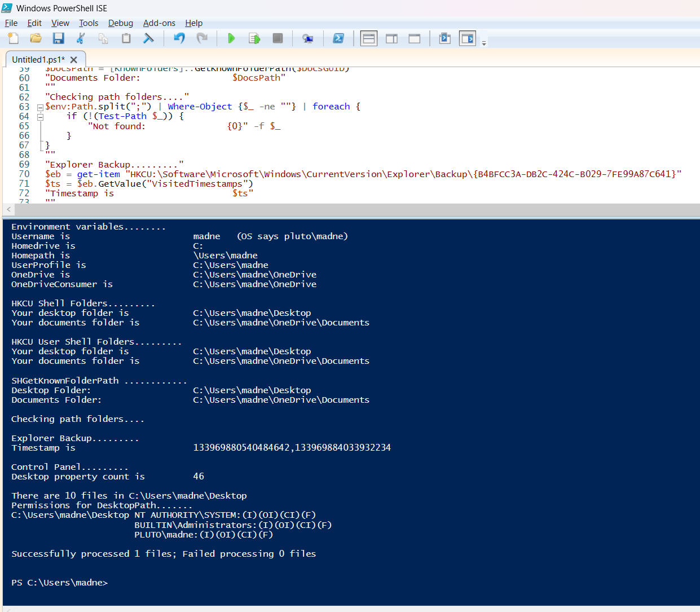
Task: Open the Tools menu
Action: point(89,23)
